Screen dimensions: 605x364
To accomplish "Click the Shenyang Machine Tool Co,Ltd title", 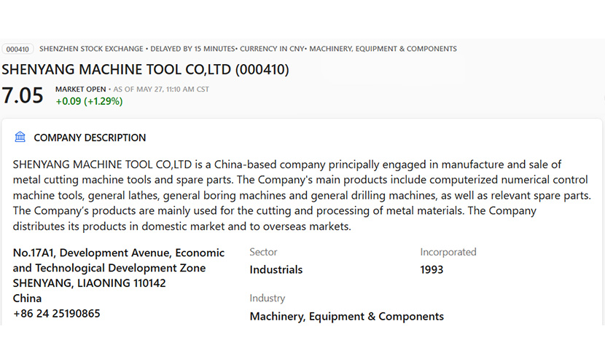I will coord(145,70).
